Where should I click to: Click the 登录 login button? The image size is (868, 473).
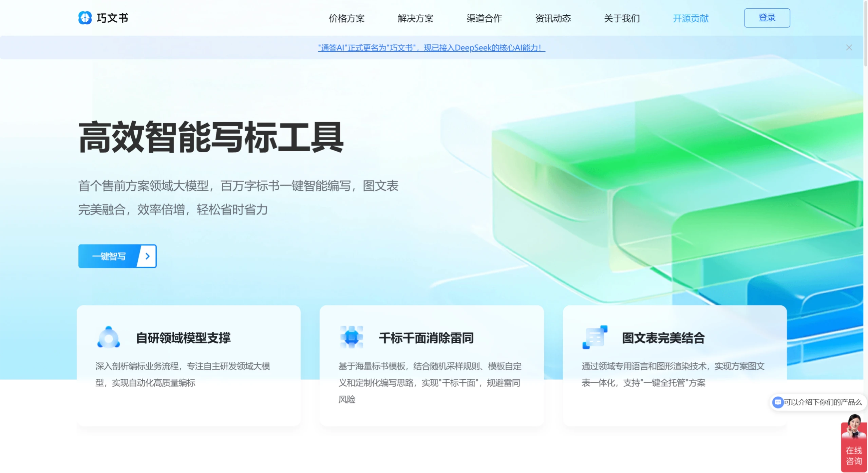point(767,18)
